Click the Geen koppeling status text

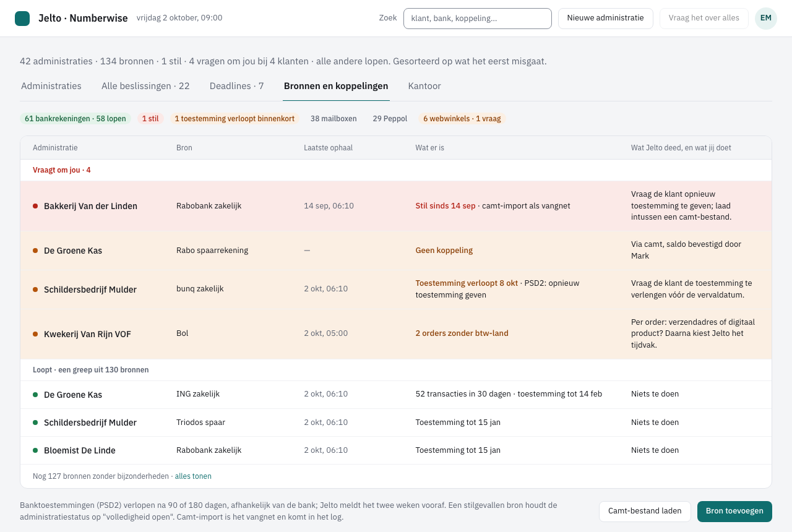444,251
